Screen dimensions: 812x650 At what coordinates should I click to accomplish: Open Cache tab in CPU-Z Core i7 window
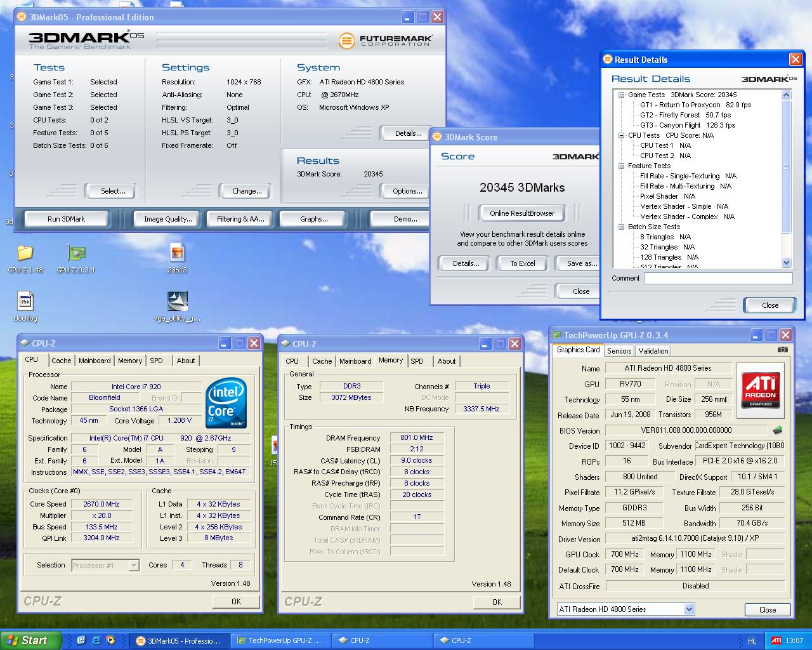pyautogui.click(x=62, y=361)
